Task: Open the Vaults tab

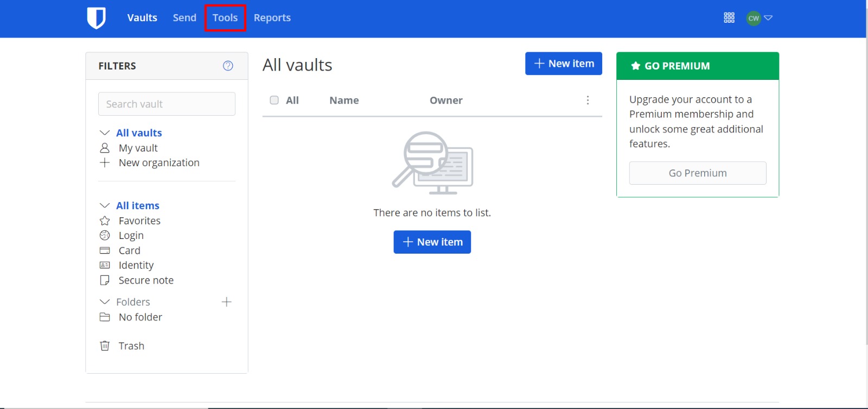Action: pyautogui.click(x=142, y=18)
